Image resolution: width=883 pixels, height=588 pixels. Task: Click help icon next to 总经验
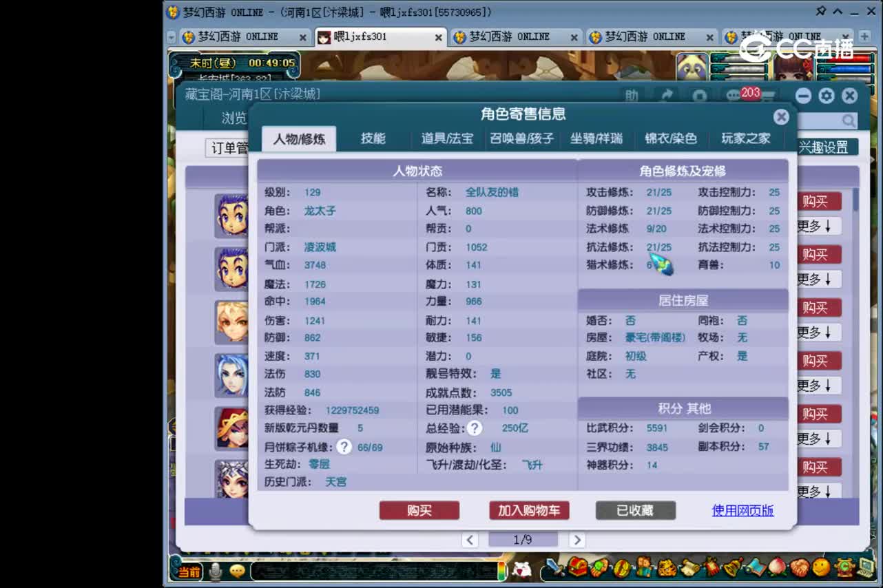475,428
